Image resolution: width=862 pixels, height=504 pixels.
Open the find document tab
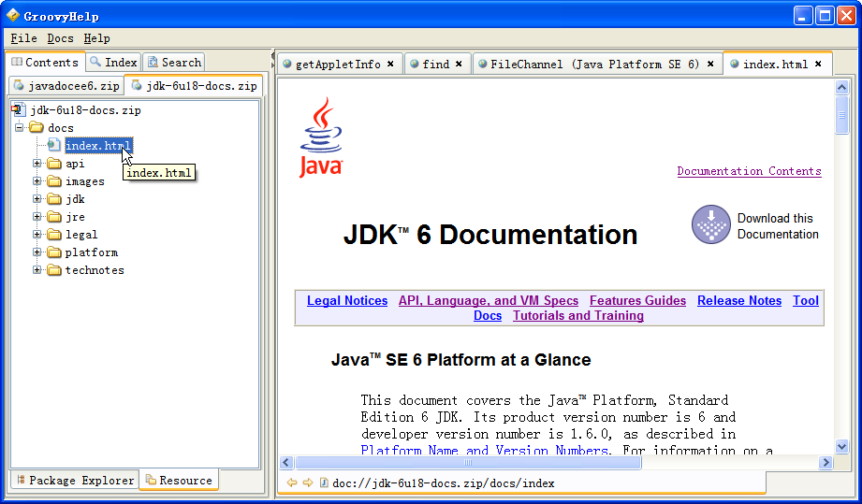(436, 65)
